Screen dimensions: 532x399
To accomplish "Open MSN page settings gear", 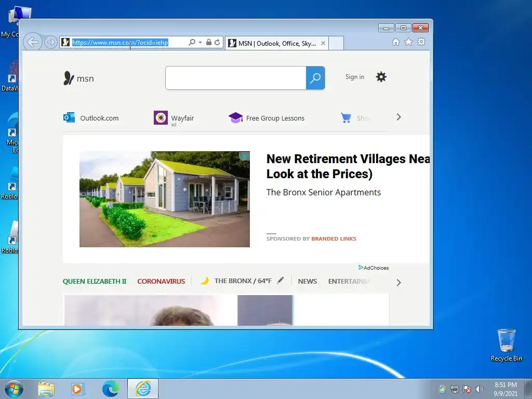I will coord(381,77).
